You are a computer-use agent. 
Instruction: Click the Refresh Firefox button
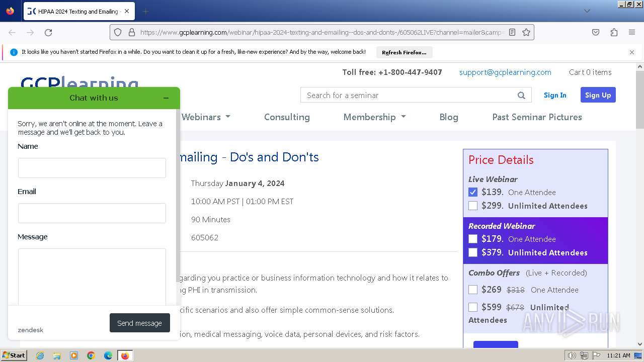pos(404,52)
